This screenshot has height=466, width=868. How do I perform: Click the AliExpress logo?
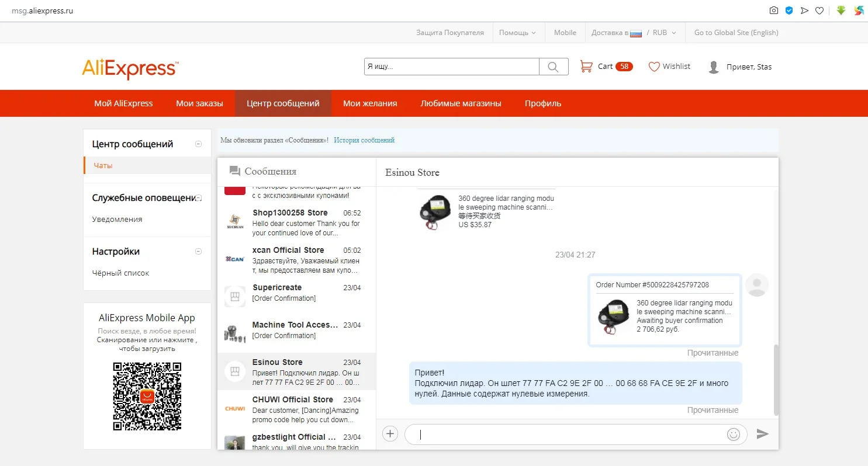(x=130, y=69)
